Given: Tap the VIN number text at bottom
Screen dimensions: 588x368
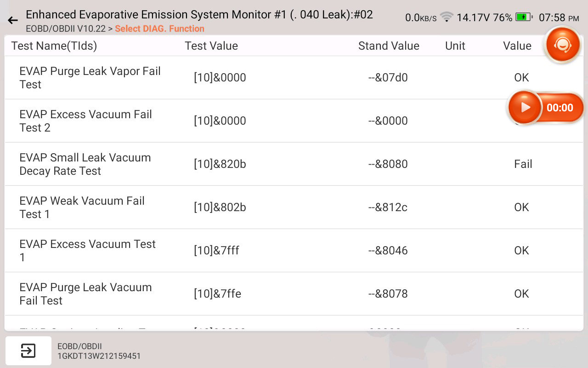Looking at the screenshot, I should (99, 356).
